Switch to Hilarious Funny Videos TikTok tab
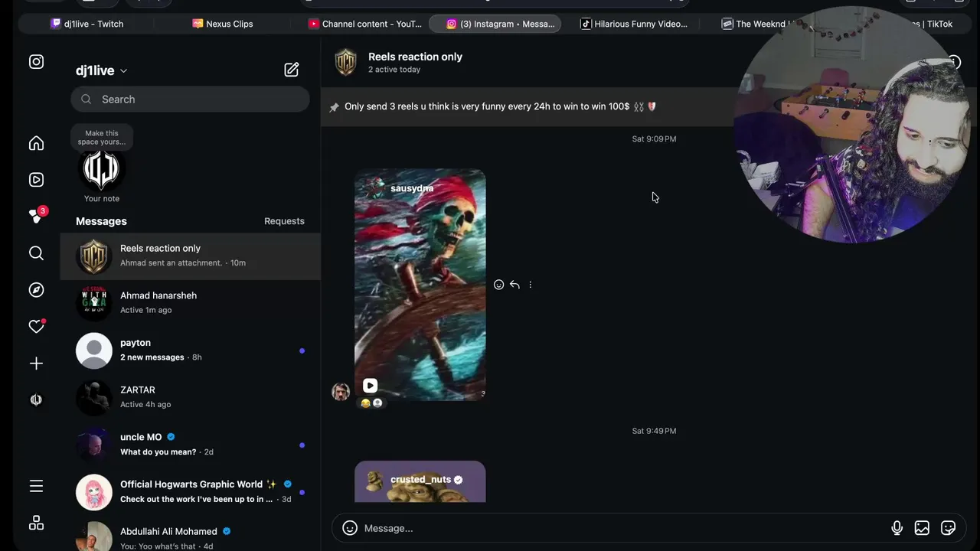This screenshot has width=980, height=551. click(x=634, y=24)
